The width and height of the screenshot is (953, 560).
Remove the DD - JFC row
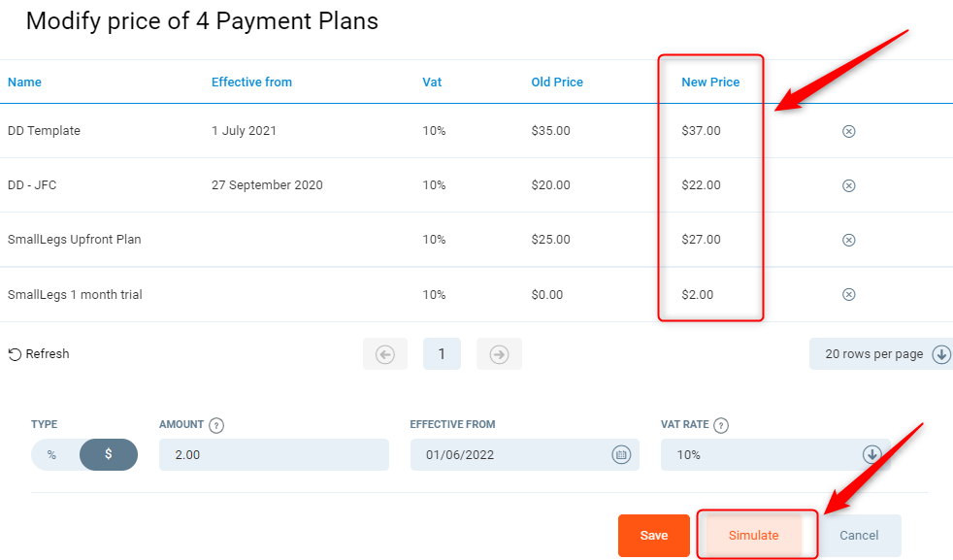click(x=848, y=185)
